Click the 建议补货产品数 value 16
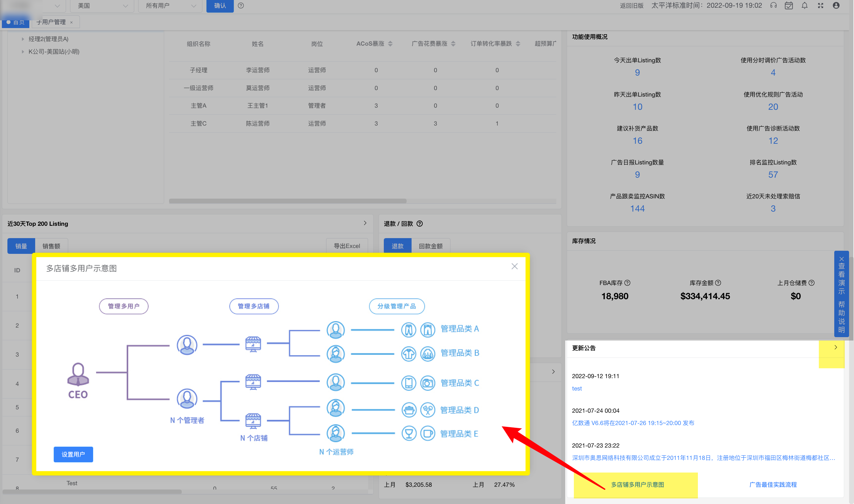Viewport: 854px width, 504px height. click(x=637, y=141)
